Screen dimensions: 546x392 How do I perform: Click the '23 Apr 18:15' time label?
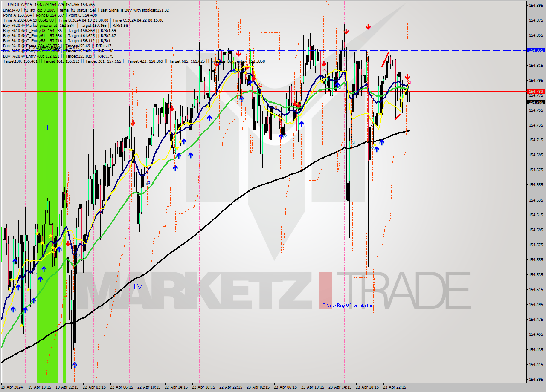368,387
